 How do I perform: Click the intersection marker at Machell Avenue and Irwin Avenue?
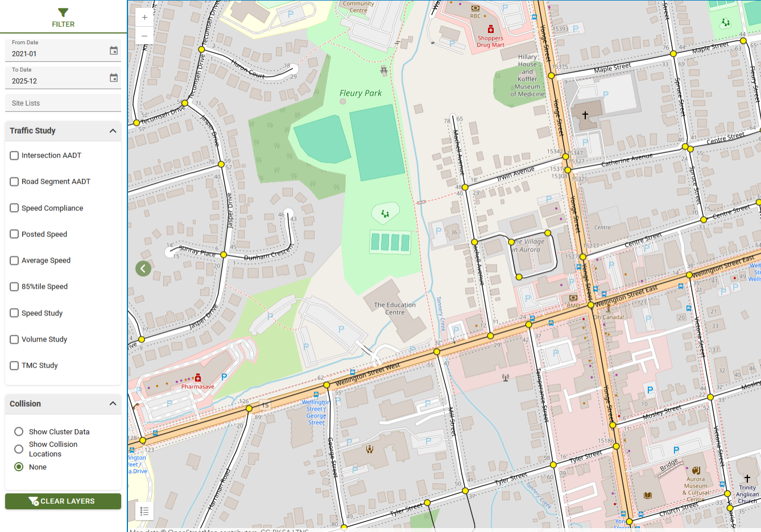coord(465,187)
